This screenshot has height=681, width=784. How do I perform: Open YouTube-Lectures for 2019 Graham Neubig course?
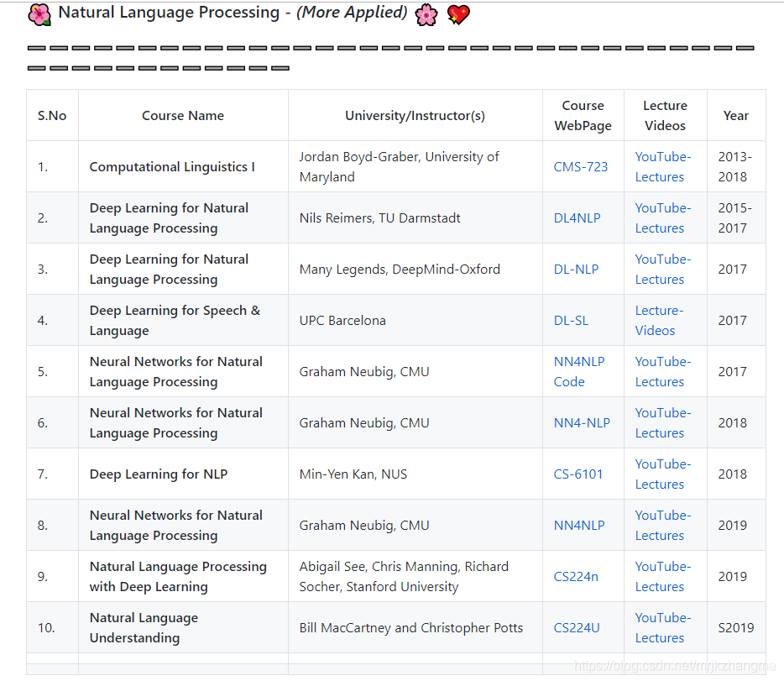[x=663, y=526]
